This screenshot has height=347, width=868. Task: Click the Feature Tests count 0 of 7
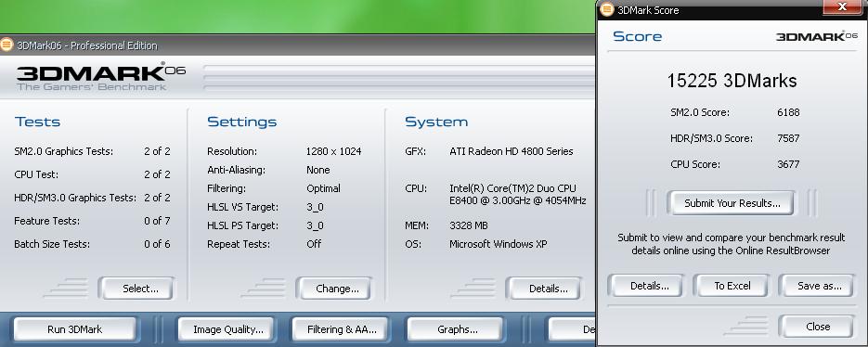(x=157, y=221)
